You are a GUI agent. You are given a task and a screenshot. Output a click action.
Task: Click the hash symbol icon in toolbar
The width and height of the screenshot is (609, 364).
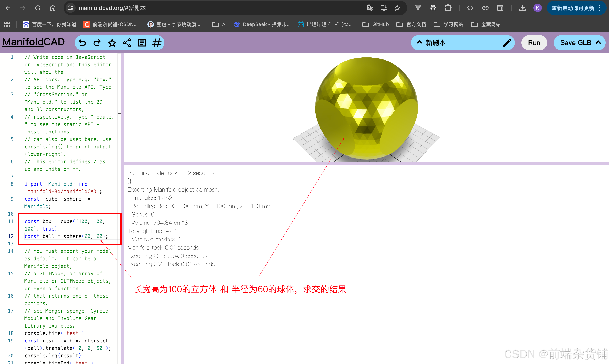[157, 43]
